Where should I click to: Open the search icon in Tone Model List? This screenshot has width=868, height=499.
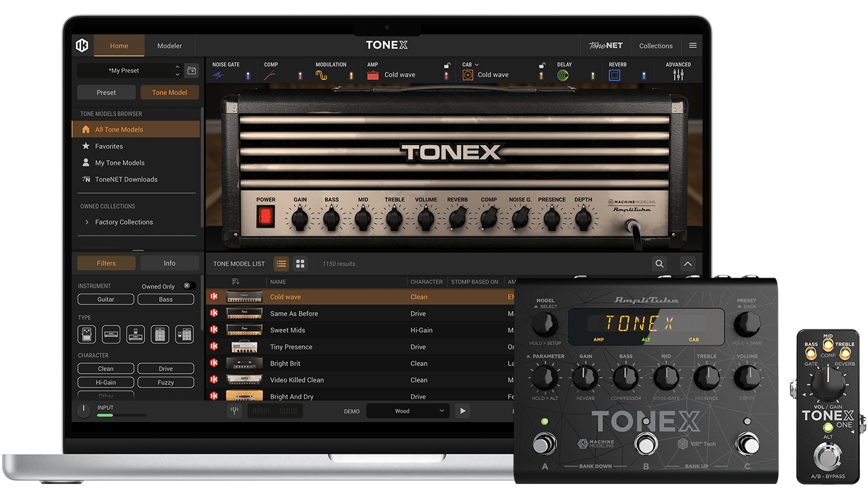[x=659, y=264]
